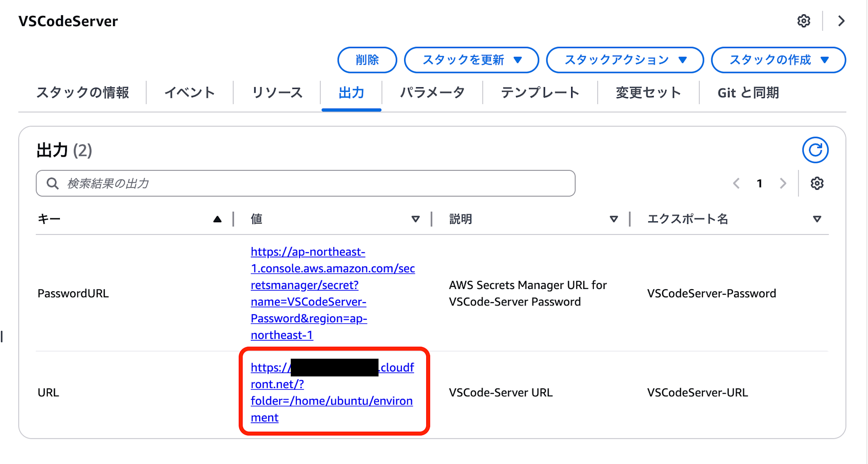Open the スタックを更新 dropdown
The image size is (868, 464).
pyautogui.click(x=471, y=60)
